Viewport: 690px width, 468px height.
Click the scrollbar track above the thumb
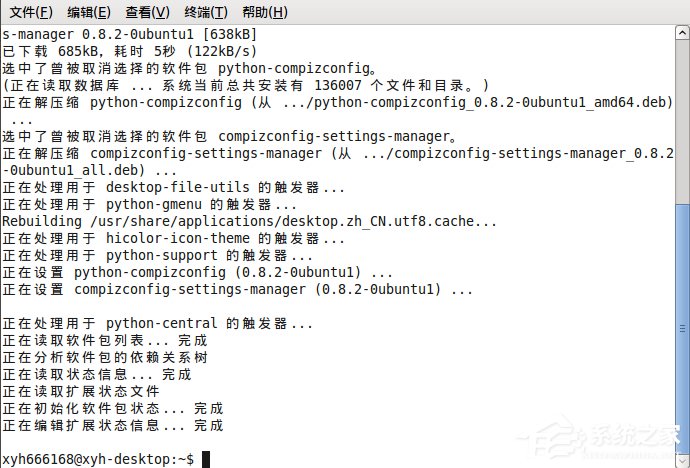[681, 120]
